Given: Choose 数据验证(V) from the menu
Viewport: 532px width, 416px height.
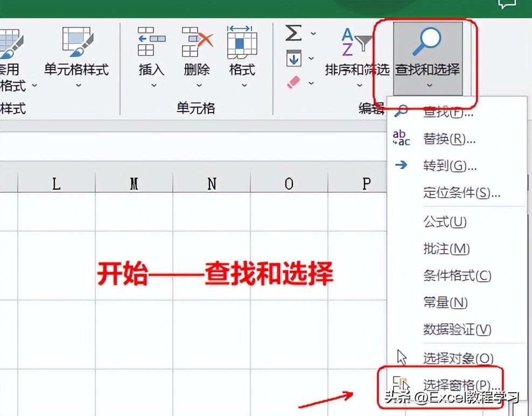Looking at the screenshot, I should (457, 329).
